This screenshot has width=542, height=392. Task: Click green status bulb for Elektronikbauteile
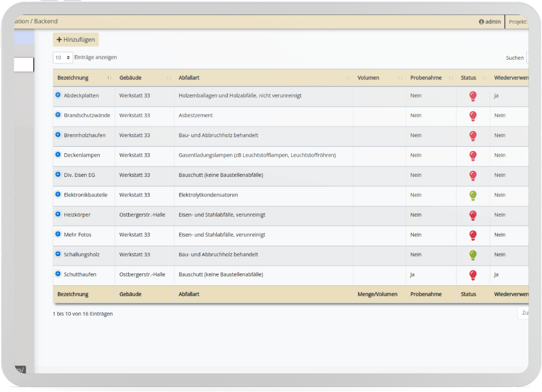(x=473, y=195)
